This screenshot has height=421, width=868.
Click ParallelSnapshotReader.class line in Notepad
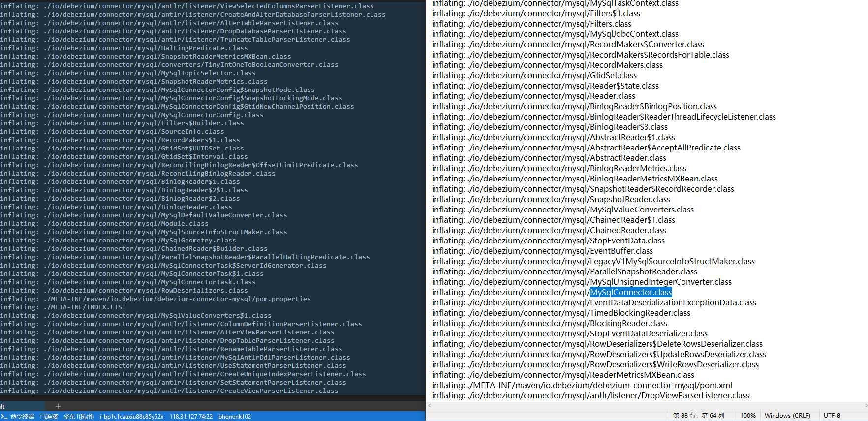(x=565, y=271)
